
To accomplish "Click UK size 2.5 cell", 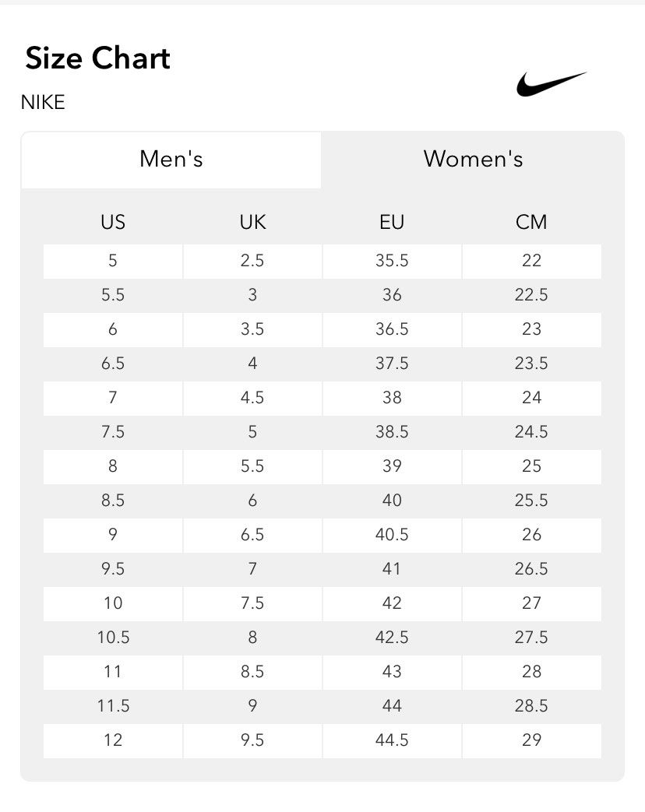I will coord(252,262).
